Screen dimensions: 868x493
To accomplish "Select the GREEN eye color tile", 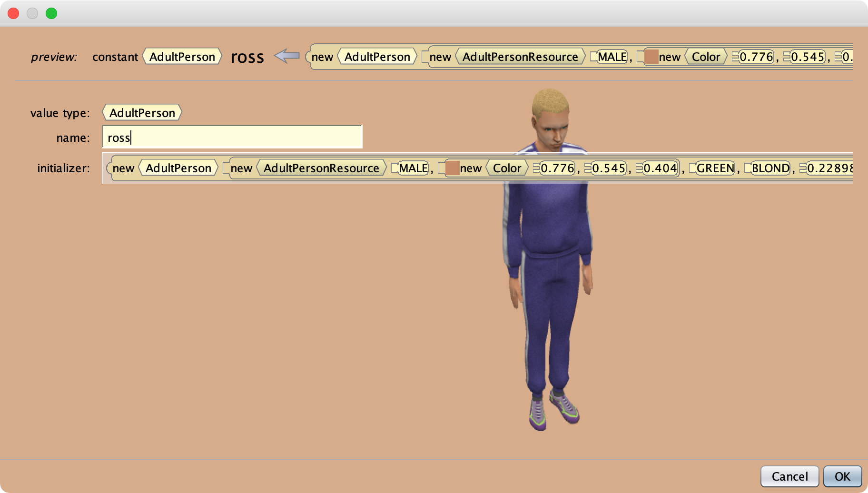I will point(714,168).
